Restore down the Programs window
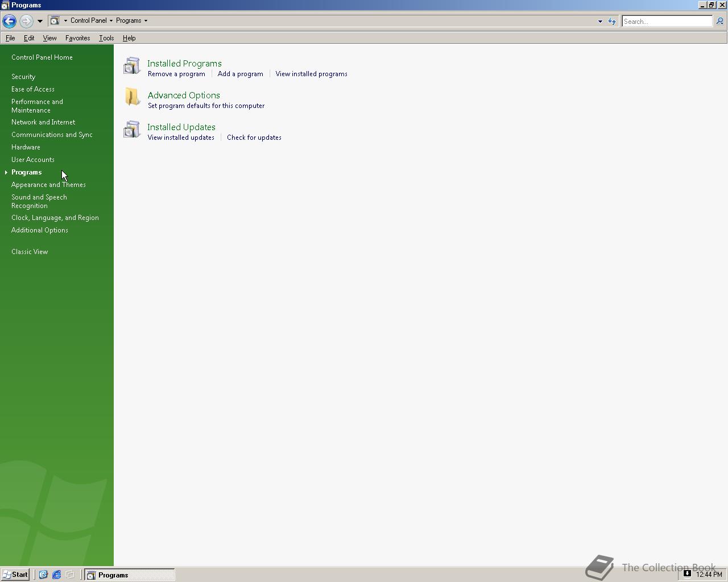The image size is (728, 582). coord(712,5)
